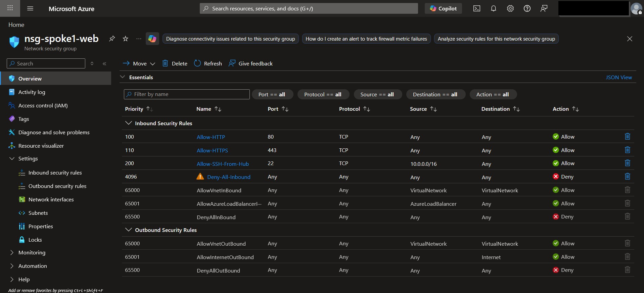644x293 pixels.
Task: Delete the Deny-All-Inbound rule trash icon
Action: [x=627, y=177]
